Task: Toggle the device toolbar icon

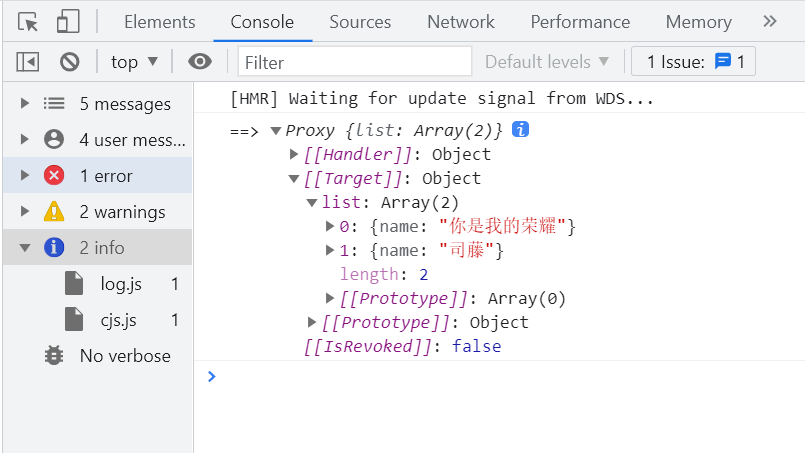Action: (68, 22)
